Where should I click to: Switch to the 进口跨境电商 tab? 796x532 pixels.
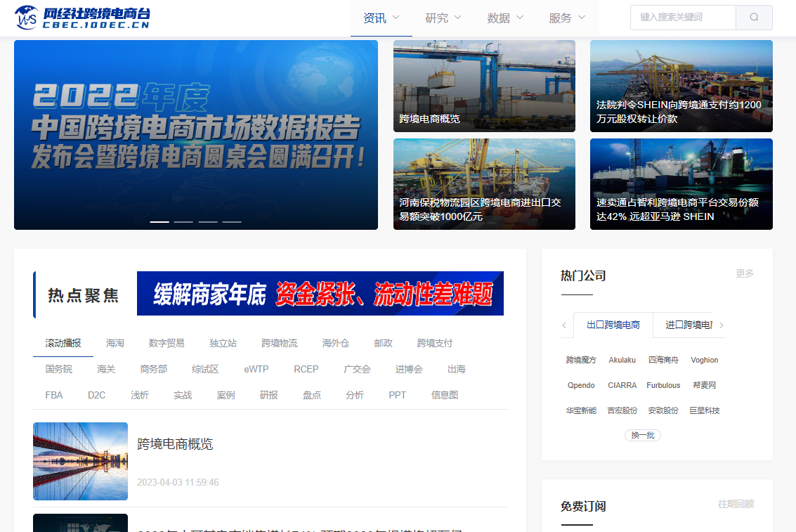[x=689, y=325]
